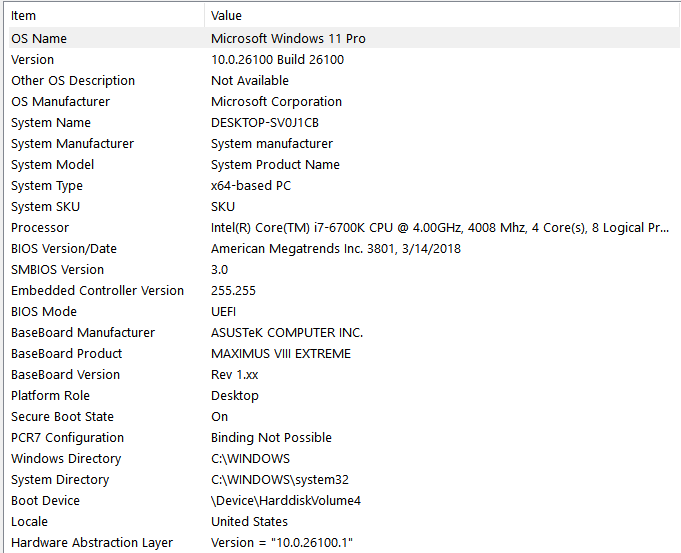
Task: Click the 'DESKTOP-SV0J1CB' value
Action: 264,123
